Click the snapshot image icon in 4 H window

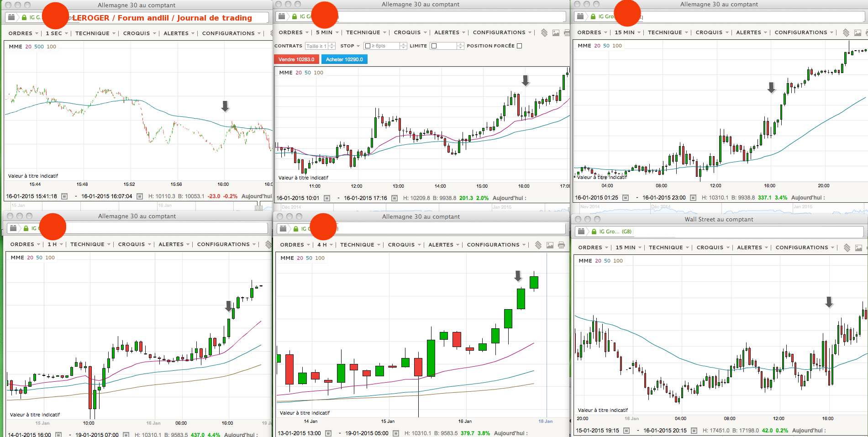(x=550, y=245)
